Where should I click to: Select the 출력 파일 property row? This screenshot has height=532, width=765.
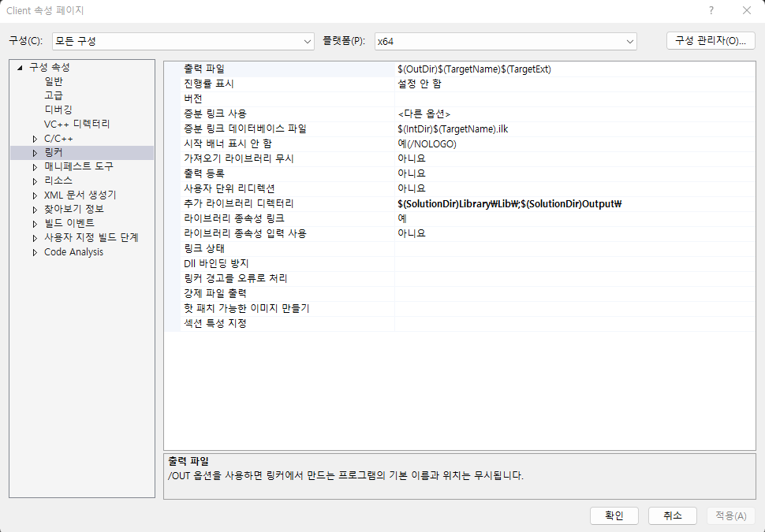(460, 69)
